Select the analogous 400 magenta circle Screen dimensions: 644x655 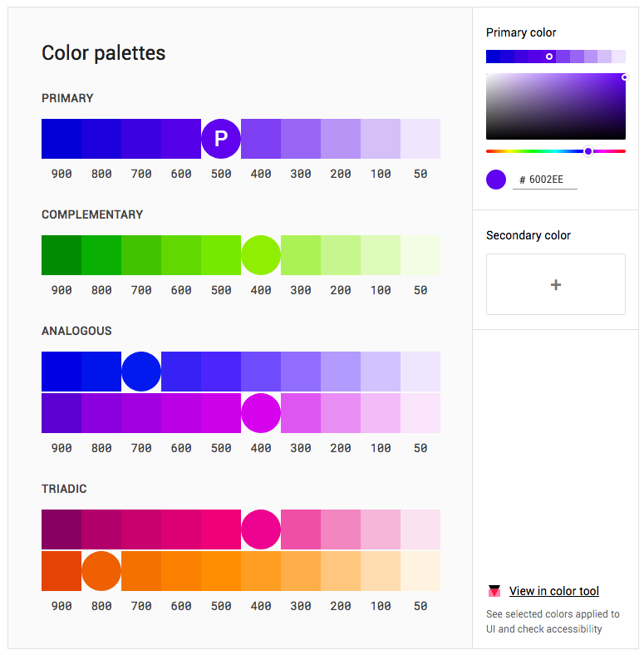pos(261,413)
